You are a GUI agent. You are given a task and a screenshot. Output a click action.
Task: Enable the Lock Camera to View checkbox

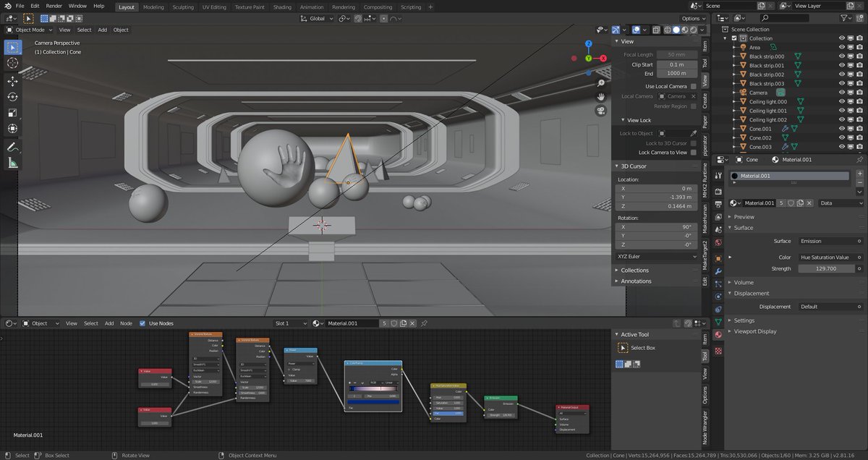pos(693,153)
